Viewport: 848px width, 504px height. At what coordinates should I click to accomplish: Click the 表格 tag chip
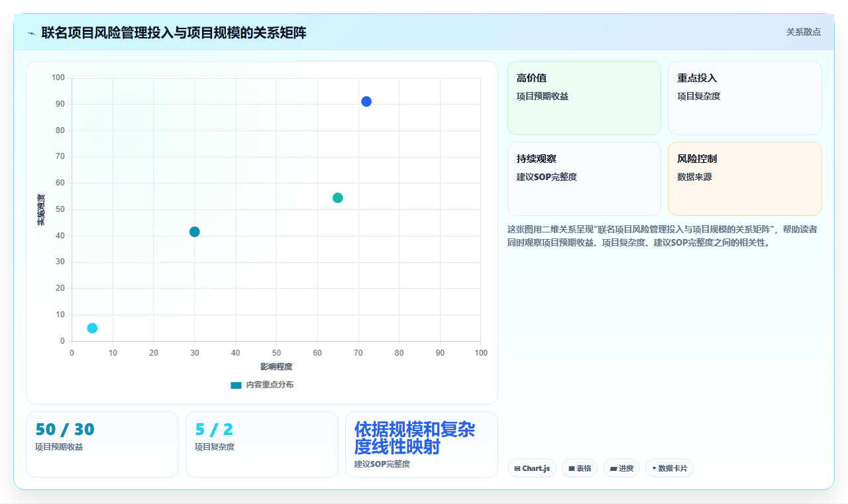(580, 468)
